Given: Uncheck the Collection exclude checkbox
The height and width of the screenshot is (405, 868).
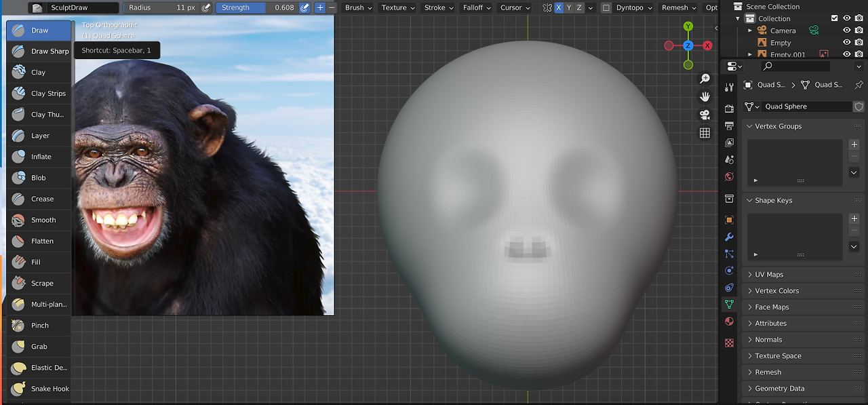Looking at the screenshot, I should (x=835, y=18).
